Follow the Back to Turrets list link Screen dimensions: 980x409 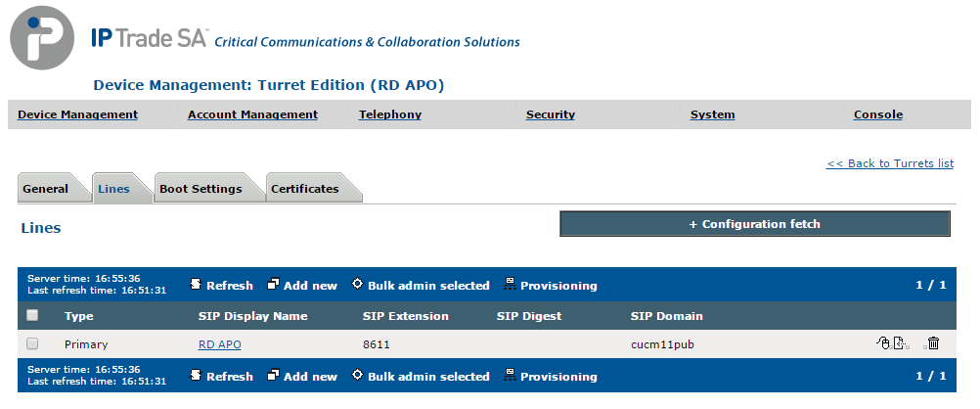click(890, 163)
